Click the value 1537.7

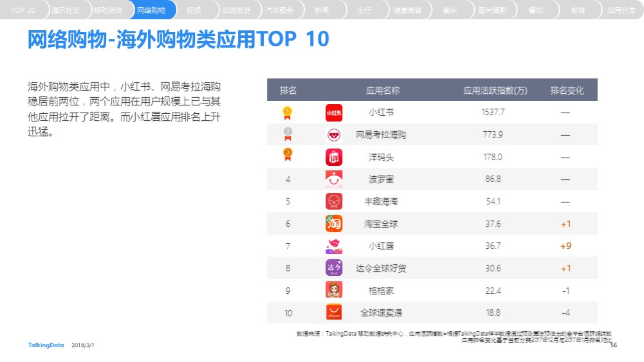click(x=493, y=112)
